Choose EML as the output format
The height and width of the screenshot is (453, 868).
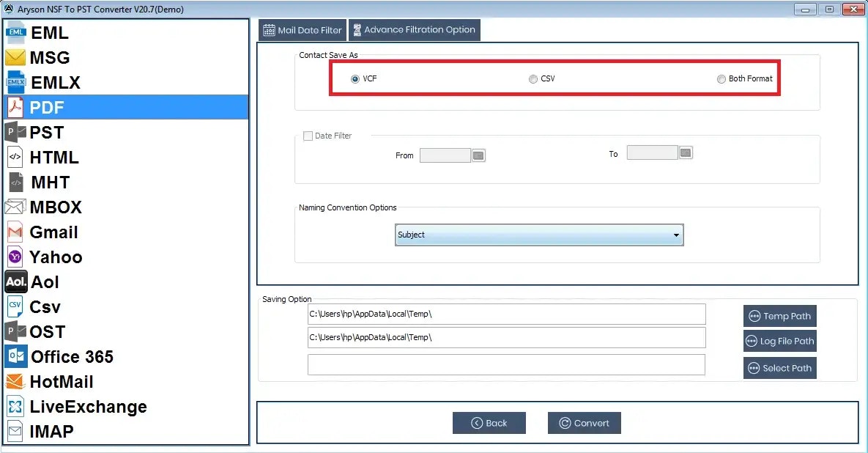click(x=50, y=33)
